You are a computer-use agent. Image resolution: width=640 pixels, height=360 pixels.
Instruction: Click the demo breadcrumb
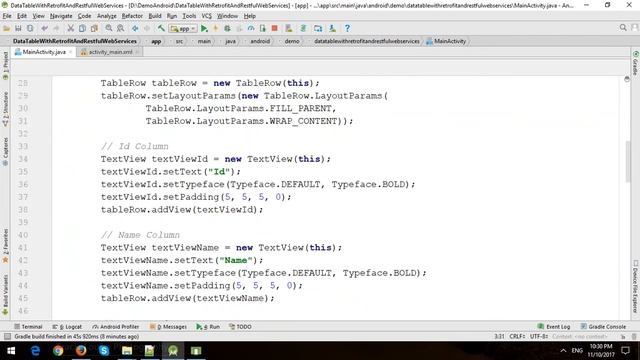[292, 41]
